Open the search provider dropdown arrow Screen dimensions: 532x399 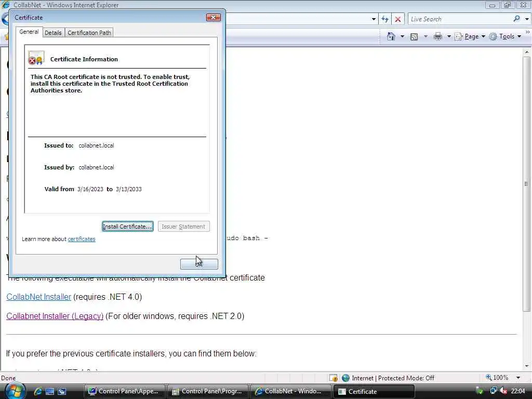pos(527,19)
